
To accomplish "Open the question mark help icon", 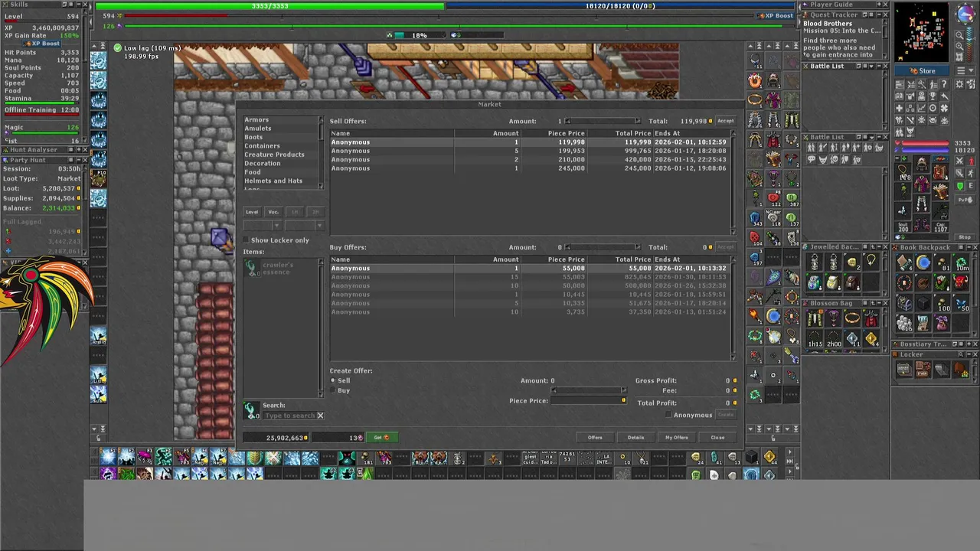I will click(944, 83).
